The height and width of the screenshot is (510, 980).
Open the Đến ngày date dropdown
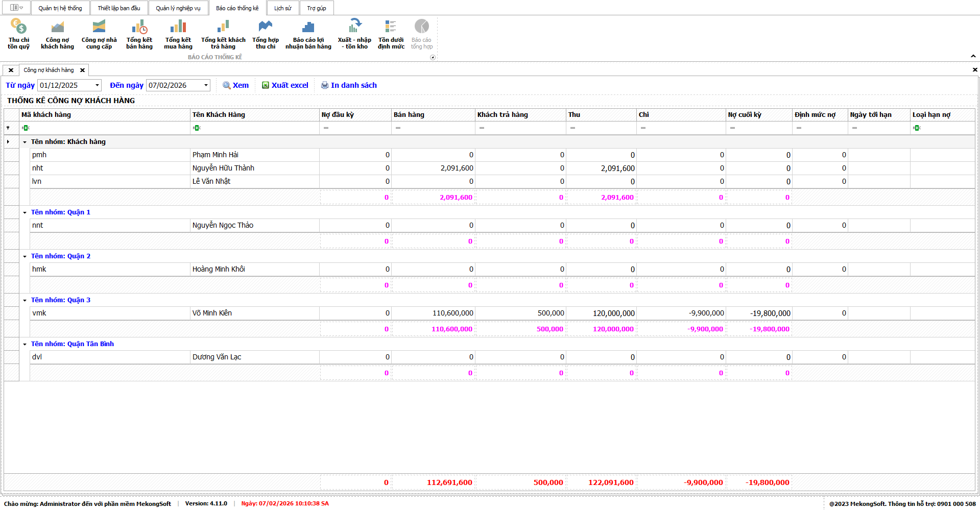pyautogui.click(x=206, y=85)
